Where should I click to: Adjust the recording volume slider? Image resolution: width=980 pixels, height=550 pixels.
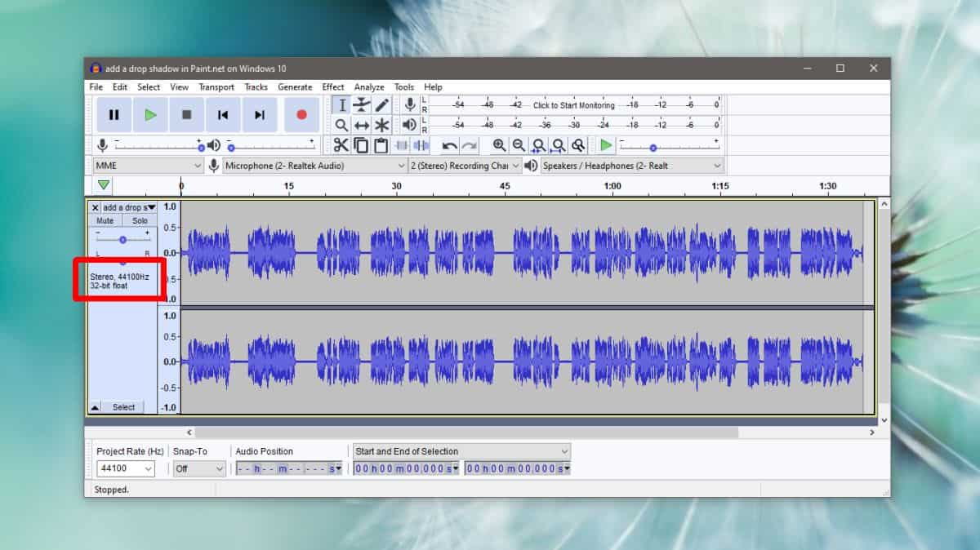pos(159,145)
